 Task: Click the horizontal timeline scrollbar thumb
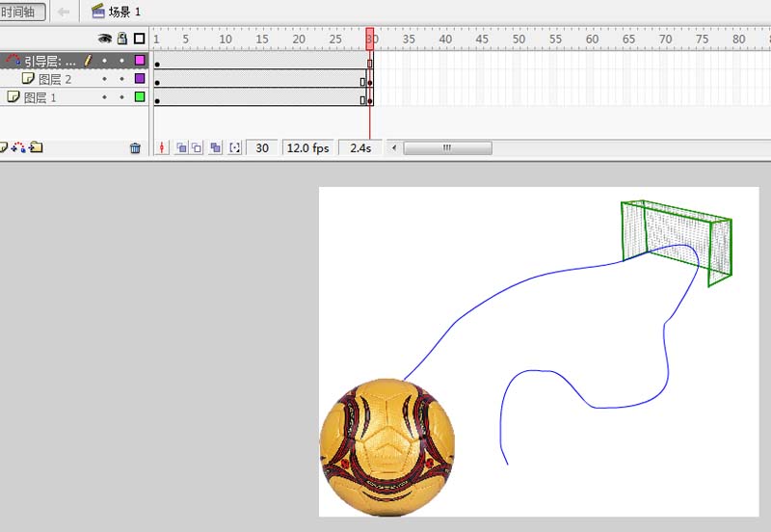(x=447, y=147)
